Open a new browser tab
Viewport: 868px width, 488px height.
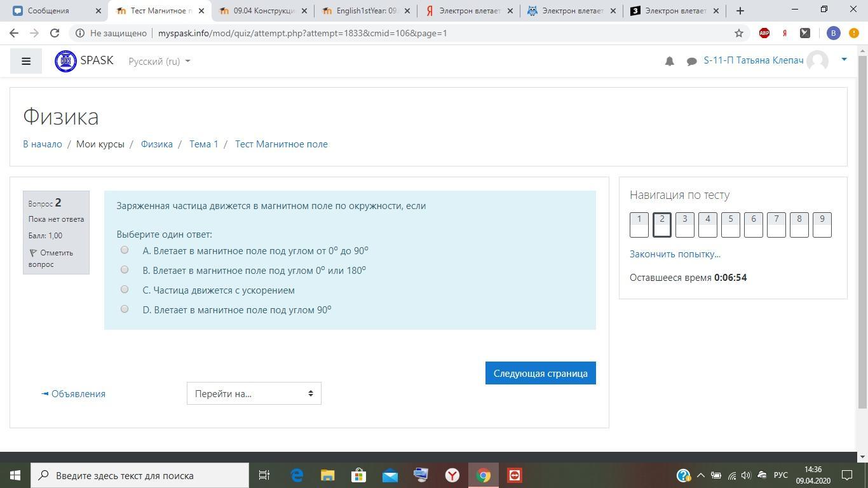tap(740, 11)
